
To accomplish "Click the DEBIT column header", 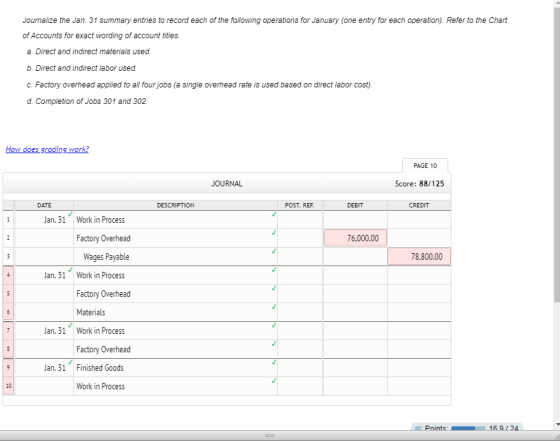I will (x=355, y=205).
